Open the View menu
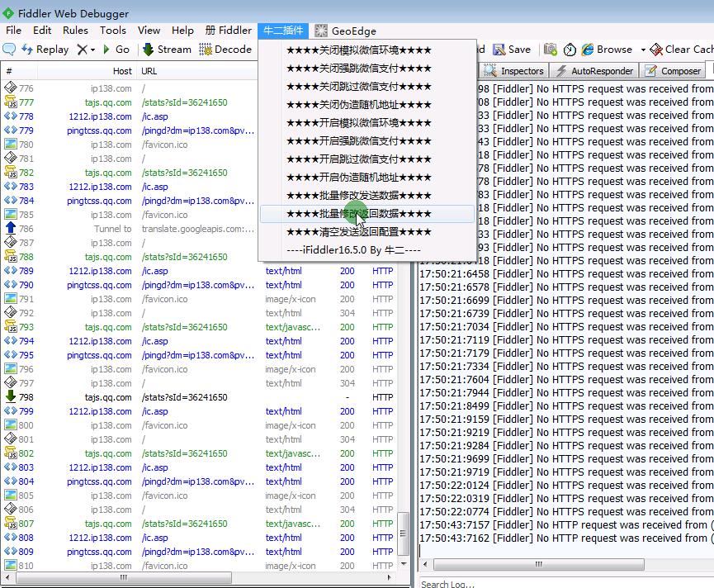Viewport: 714px width, 588px height. [x=149, y=31]
